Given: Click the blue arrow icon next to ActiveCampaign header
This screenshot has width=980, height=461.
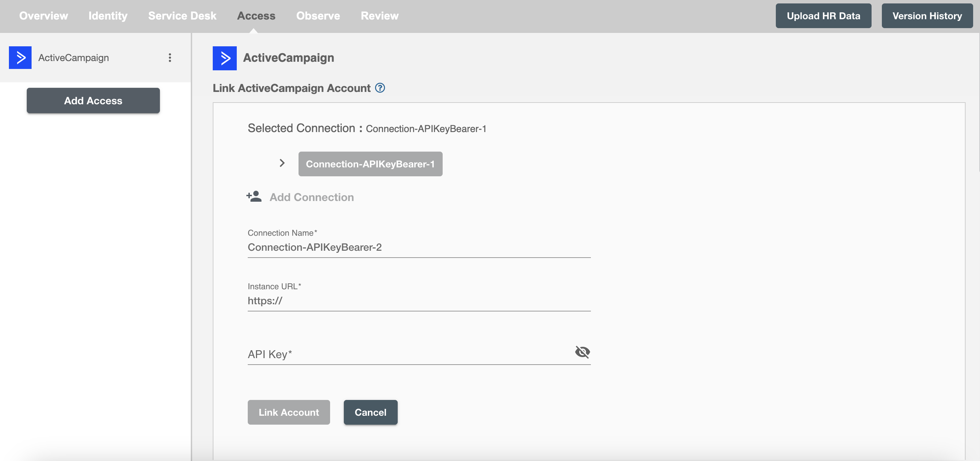Looking at the screenshot, I should pos(225,58).
